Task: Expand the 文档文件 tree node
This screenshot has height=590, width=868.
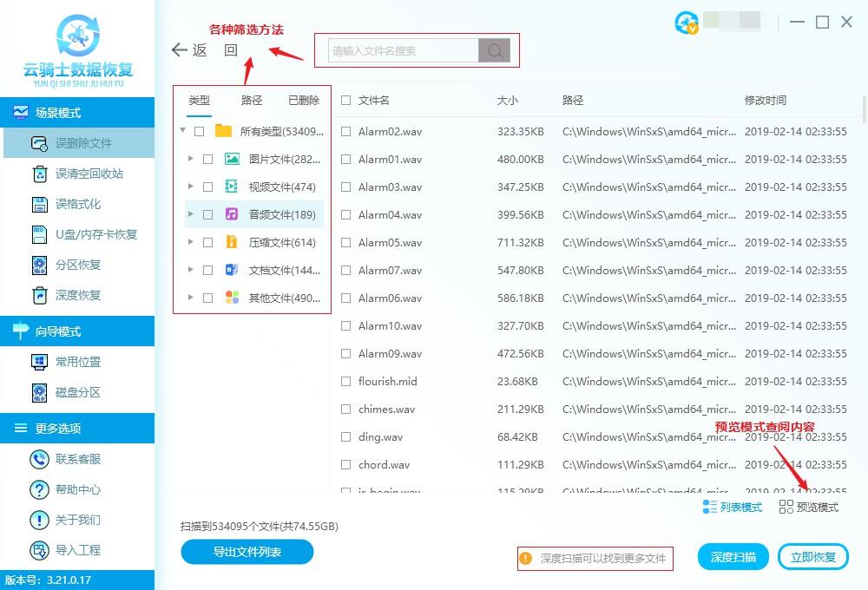Action: pos(190,270)
